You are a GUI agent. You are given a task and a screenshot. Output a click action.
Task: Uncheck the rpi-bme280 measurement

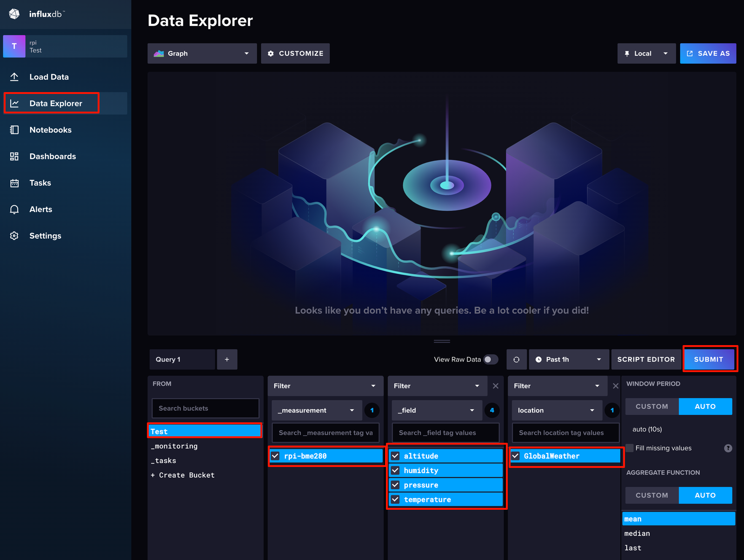pos(275,456)
